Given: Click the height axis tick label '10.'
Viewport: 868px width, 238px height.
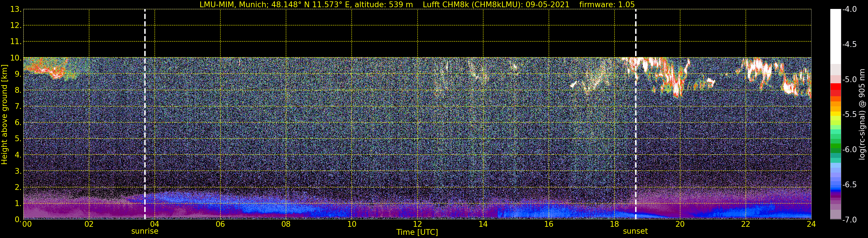Looking at the screenshot, I should 16,58.
